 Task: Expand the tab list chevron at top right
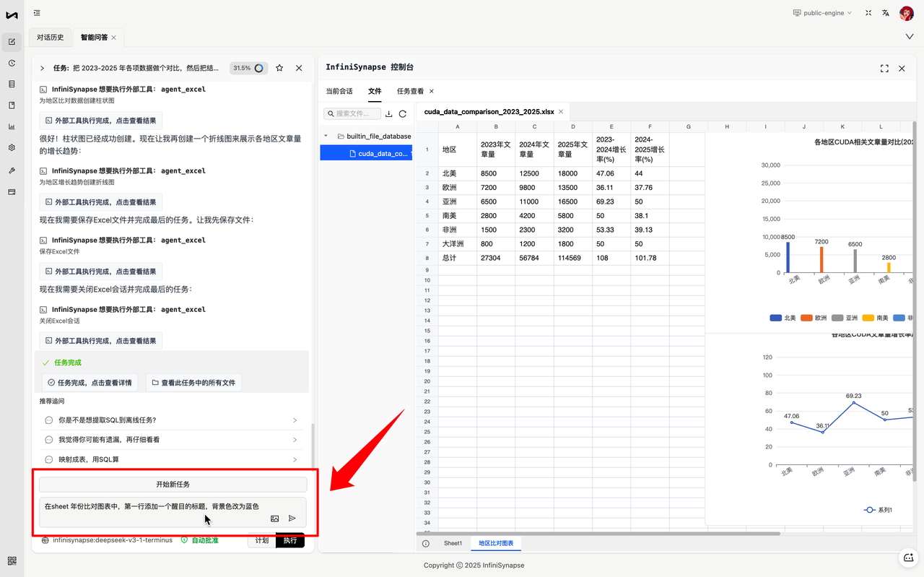coord(909,37)
